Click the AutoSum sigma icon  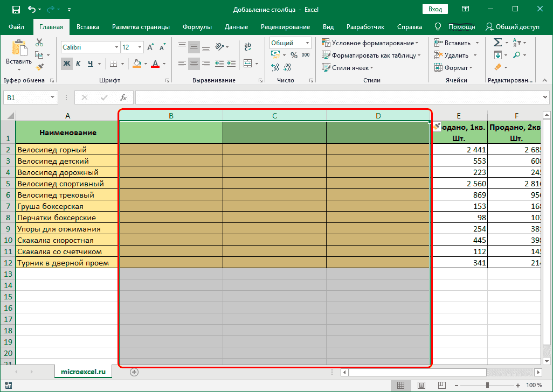coord(496,42)
